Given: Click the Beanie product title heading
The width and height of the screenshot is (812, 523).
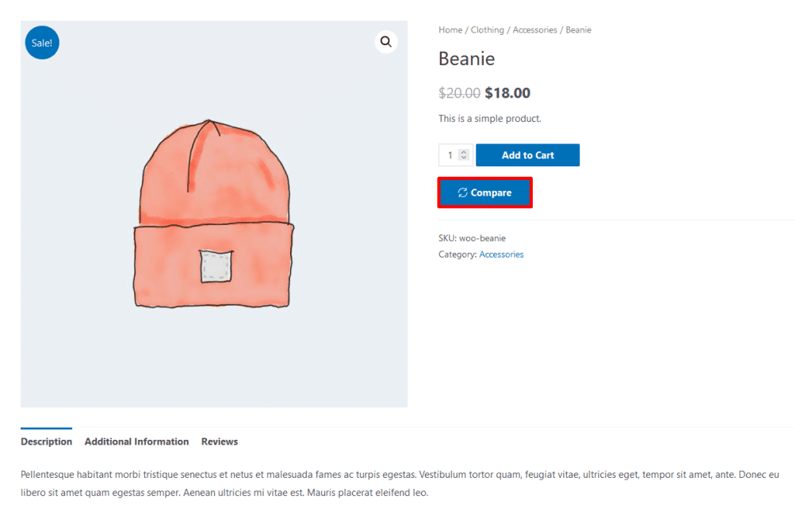Looking at the screenshot, I should 466,59.
